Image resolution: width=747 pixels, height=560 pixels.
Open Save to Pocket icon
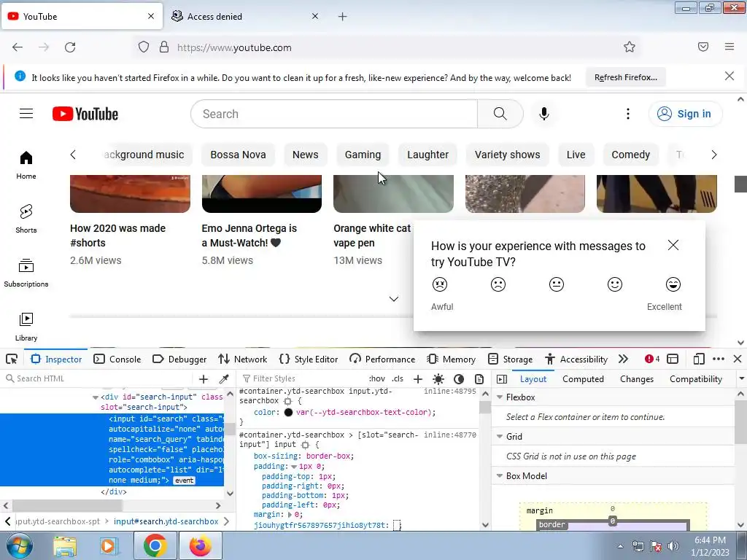click(703, 47)
